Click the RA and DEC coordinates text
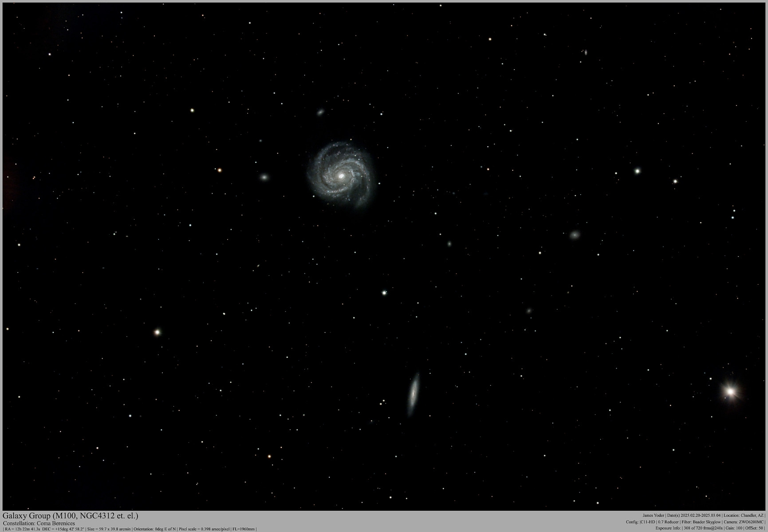 (44, 529)
